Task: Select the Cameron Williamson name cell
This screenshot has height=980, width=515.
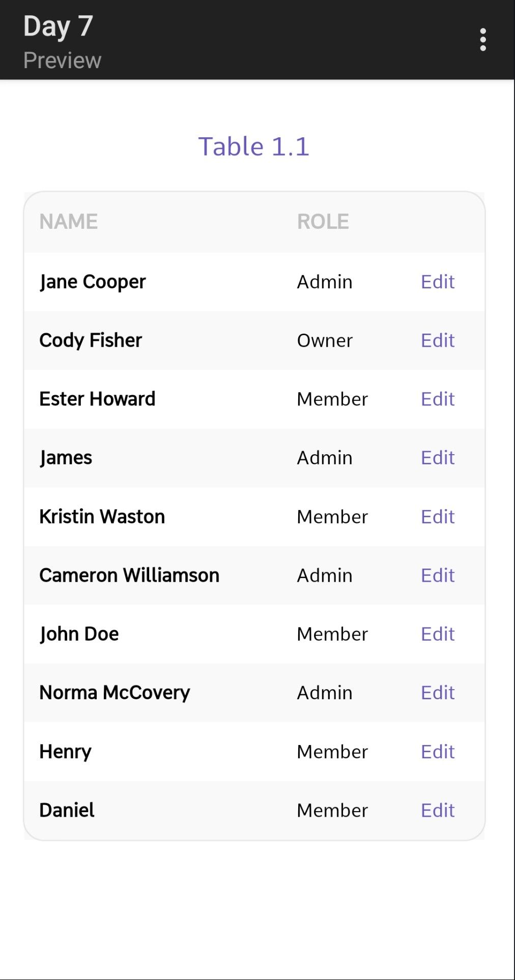Action: tap(129, 575)
